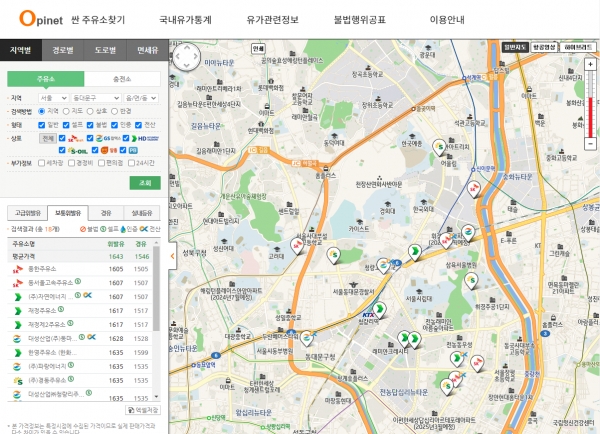Open the 고급휘발유 fuel tab
600x434 pixels.
click(27, 213)
